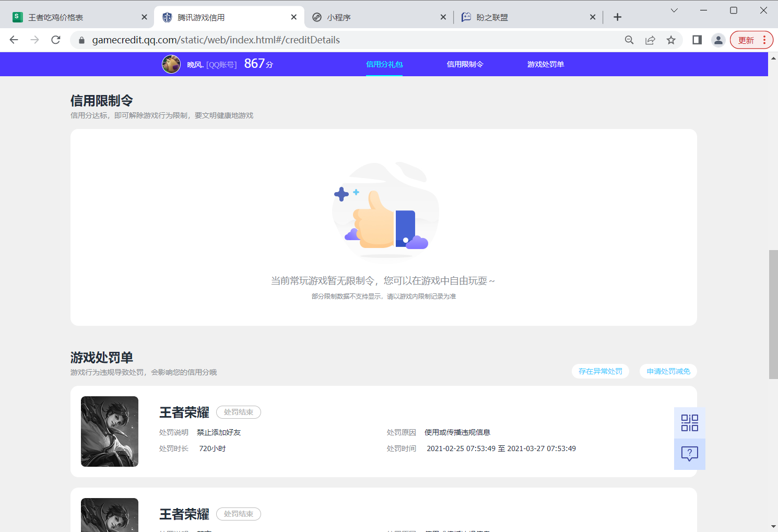The height and width of the screenshot is (532, 778).
Task: Close the 腾讯游戏信用 tab
Action: [x=294, y=17]
